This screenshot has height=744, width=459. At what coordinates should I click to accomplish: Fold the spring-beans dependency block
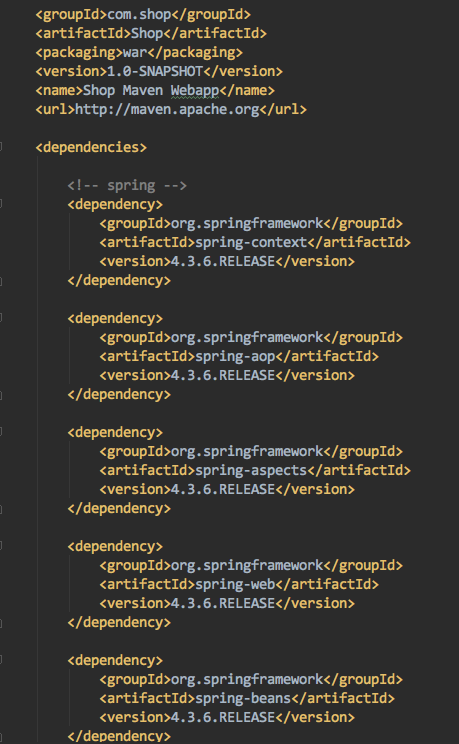coord(1,660)
